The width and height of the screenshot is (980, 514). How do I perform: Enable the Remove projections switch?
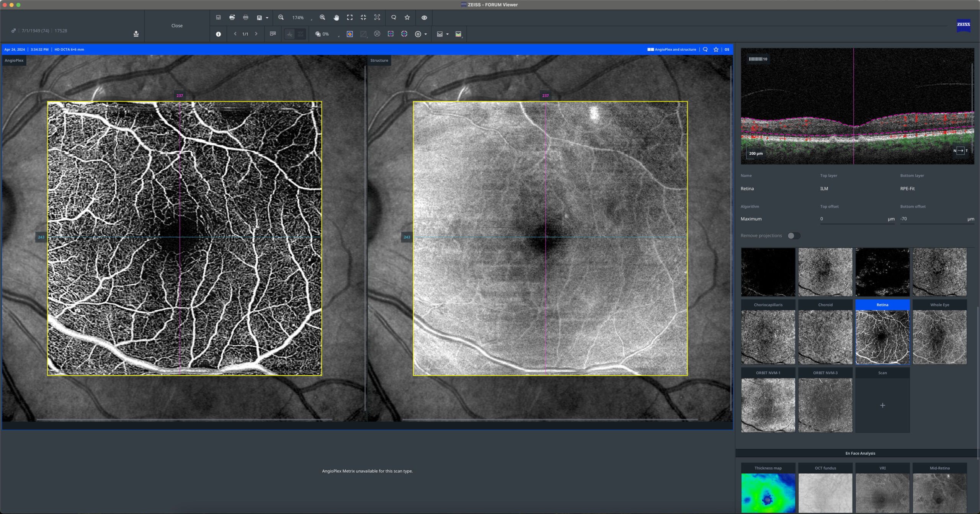tap(794, 236)
